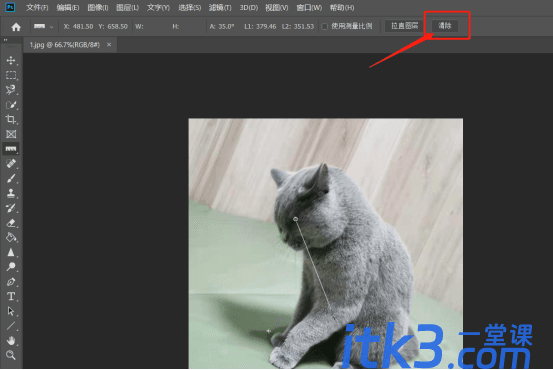Toggle the 使用测量比例 checkbox

[x=324, y=26]
